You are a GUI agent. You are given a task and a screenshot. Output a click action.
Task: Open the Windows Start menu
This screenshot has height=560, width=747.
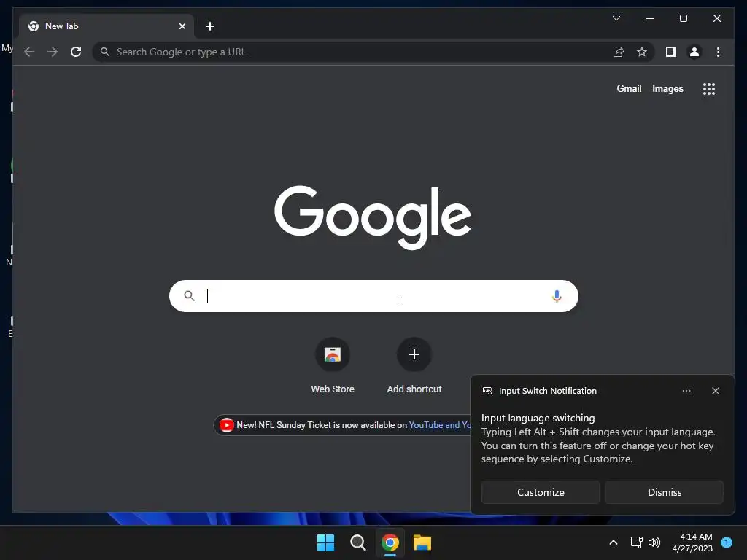tap(325, 542)
